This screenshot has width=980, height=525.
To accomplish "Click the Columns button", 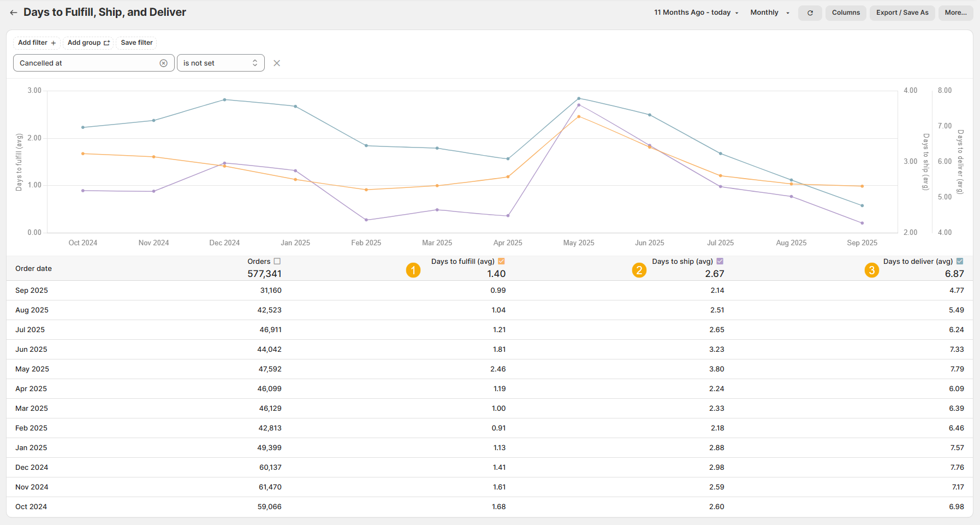I will pyautogui.click(x=846, y=13).
